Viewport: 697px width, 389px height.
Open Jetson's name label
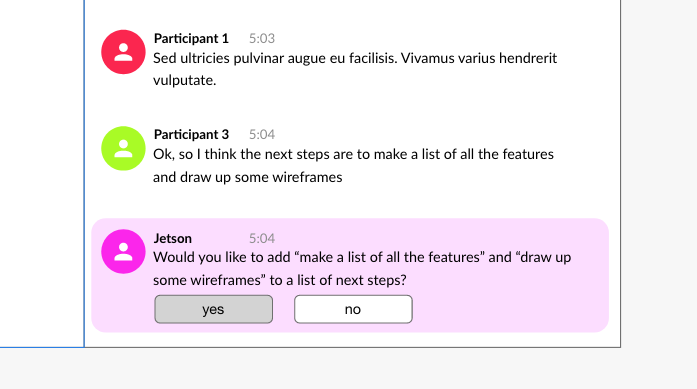(x=172, y=239)
